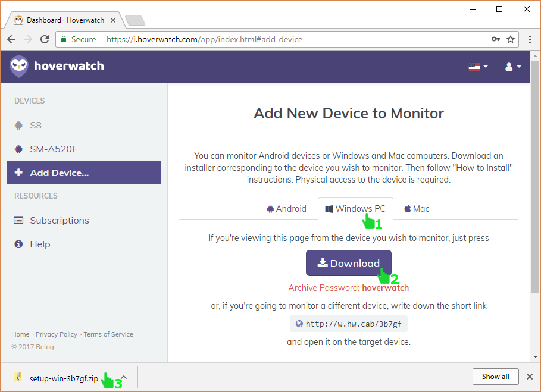
Task: Click the zip file icon in downloads bar
Action: tap(18, 377)
